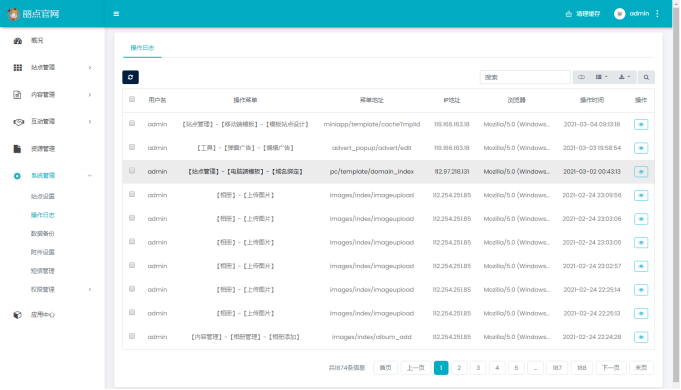The width and height of the screenshot is (681, 390).
Task: Open the three-dot menu beside admin
Action: click(x=658, y=14)
